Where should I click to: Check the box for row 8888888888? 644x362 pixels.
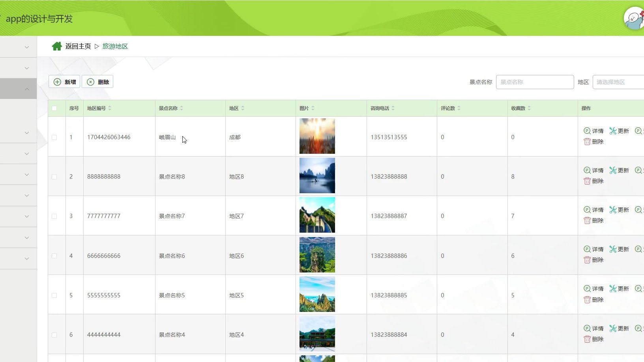(x=54, y=177)
